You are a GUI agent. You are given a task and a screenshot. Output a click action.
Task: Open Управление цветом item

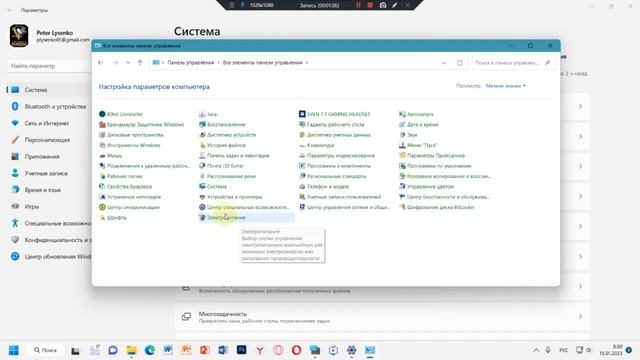tap(427, 187)
